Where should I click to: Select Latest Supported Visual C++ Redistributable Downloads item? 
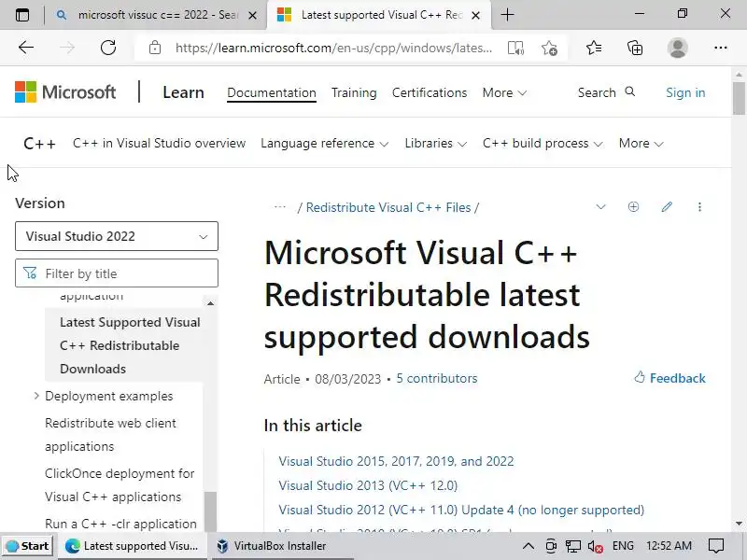coord(130,345)
